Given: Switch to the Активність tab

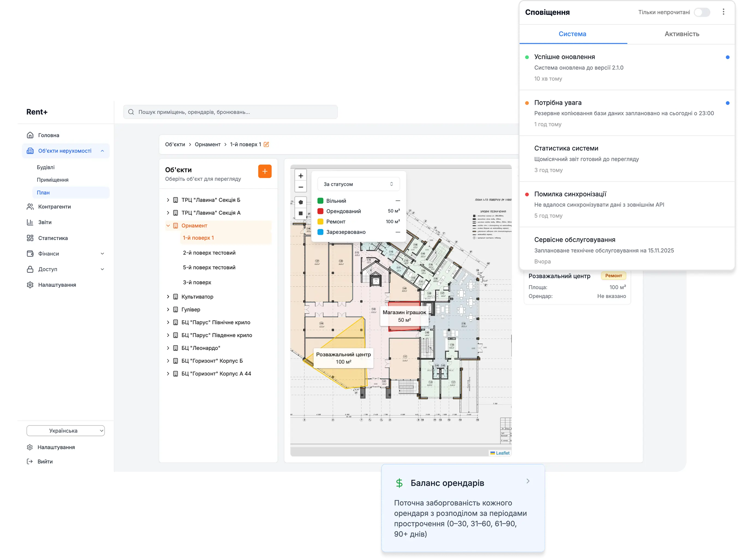Looking at the screenshot, I should click(x=681, y=34).
